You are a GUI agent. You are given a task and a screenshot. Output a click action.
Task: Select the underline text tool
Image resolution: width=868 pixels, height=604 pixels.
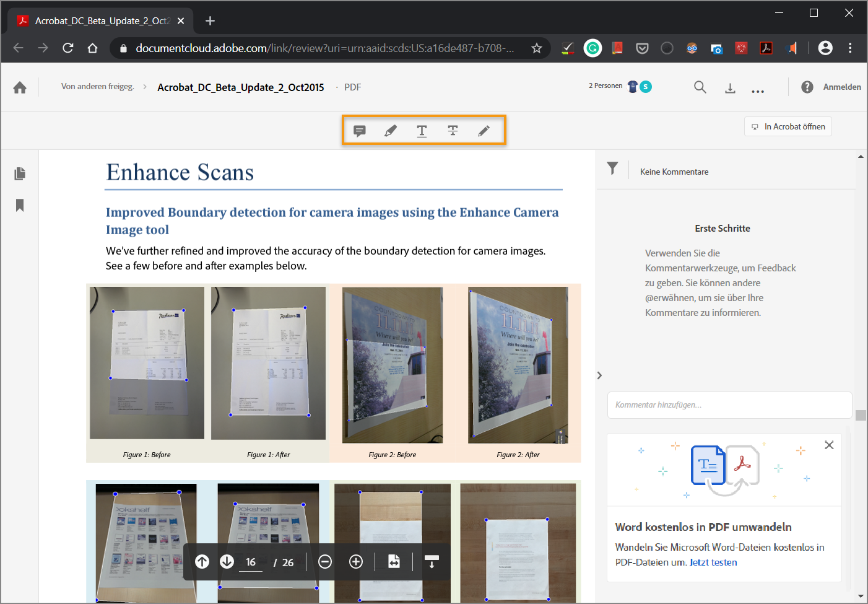[422, 131]
